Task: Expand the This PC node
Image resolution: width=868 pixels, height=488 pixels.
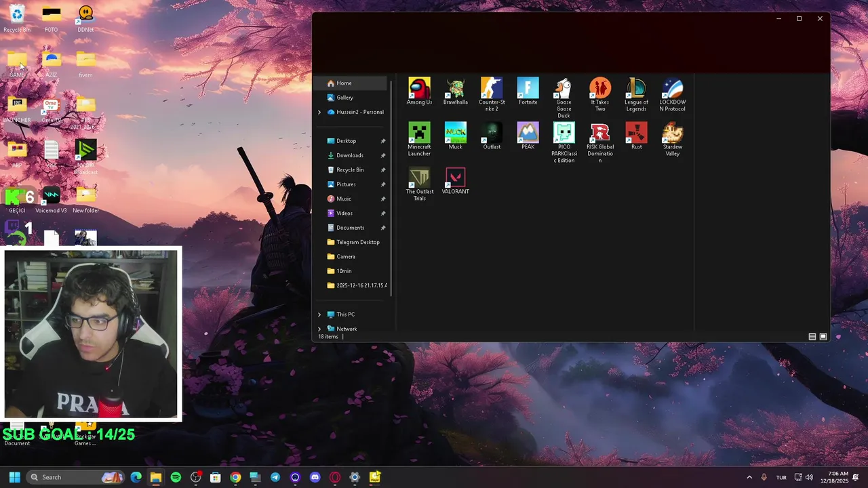Action: point(319,314)
